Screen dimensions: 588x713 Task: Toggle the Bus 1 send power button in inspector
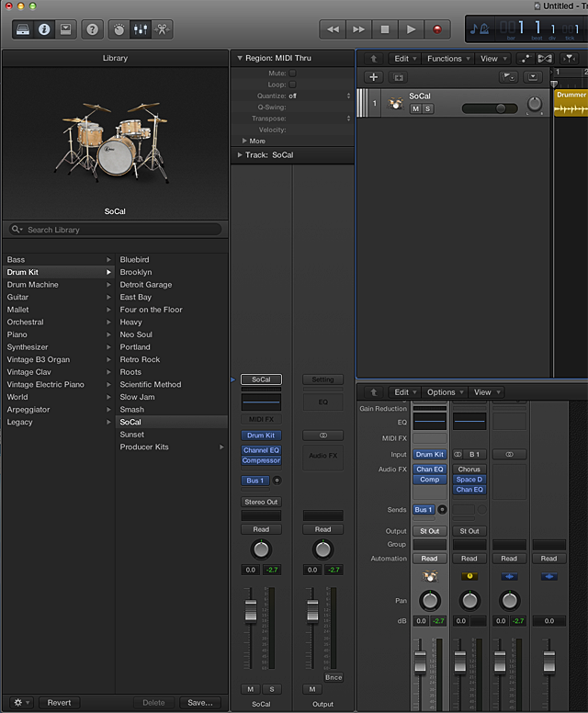pyautogui.click(x=277, y=481)
